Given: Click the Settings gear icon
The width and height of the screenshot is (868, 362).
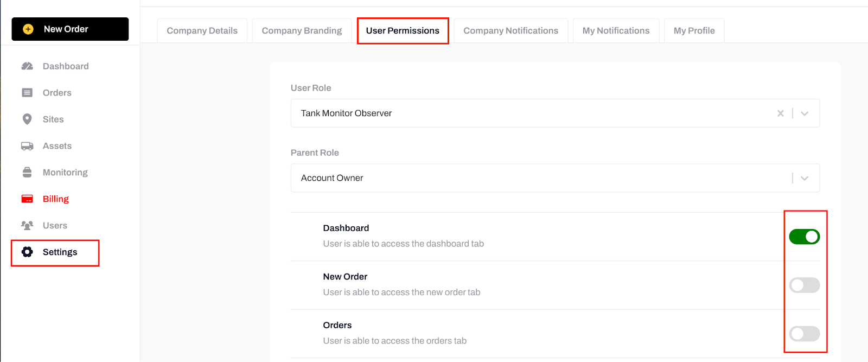Looking at the screenshot, I should 27,252.
